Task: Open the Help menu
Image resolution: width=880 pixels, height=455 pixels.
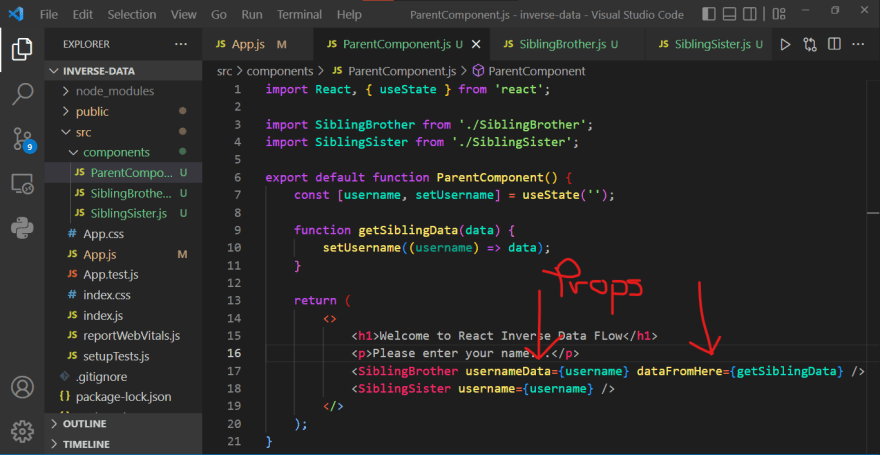Action: [x=349, y=15]
